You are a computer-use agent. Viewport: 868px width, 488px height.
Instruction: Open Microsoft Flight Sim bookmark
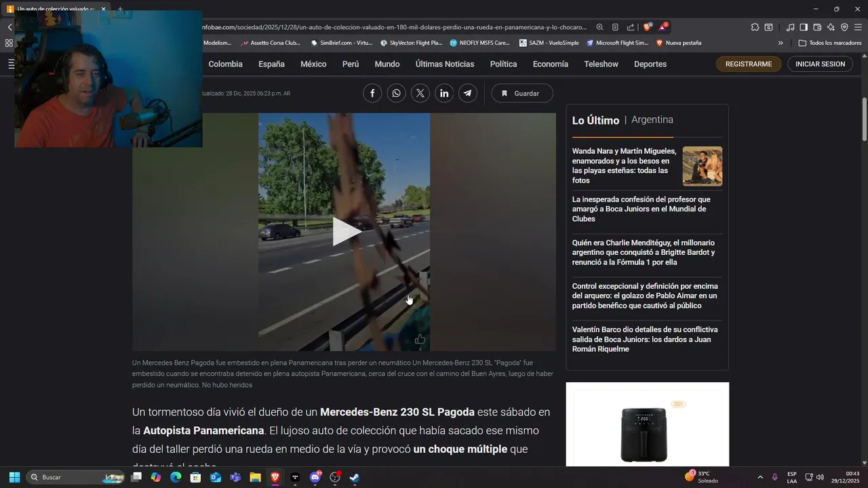click(x=618, y=43)
